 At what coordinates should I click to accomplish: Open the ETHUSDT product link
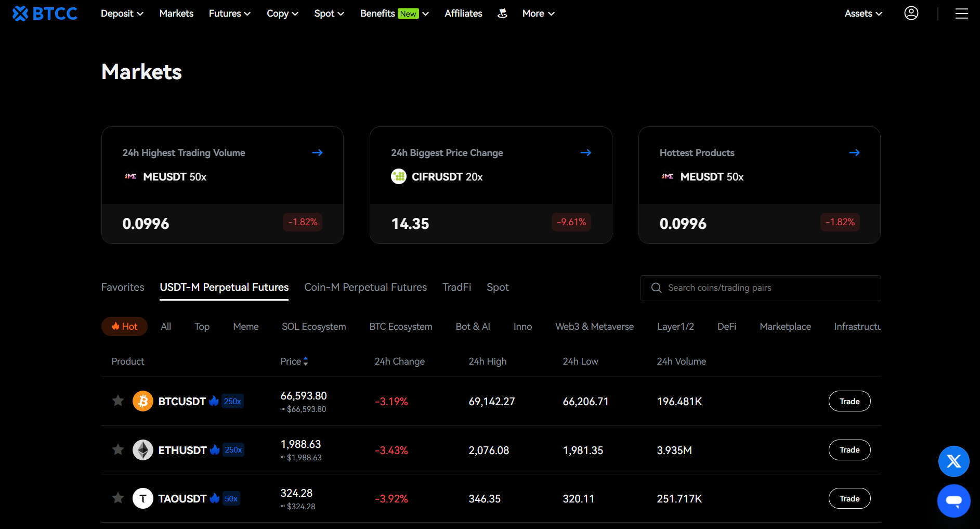pos(182,450)
